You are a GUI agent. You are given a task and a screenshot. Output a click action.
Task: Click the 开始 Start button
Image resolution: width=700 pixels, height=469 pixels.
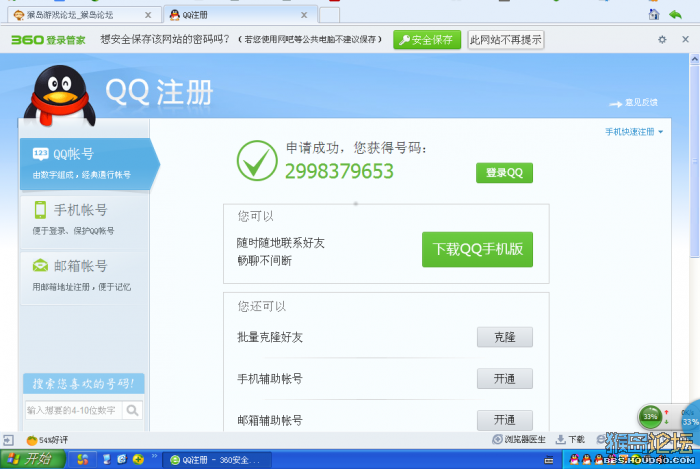click(x=33, y=459)
